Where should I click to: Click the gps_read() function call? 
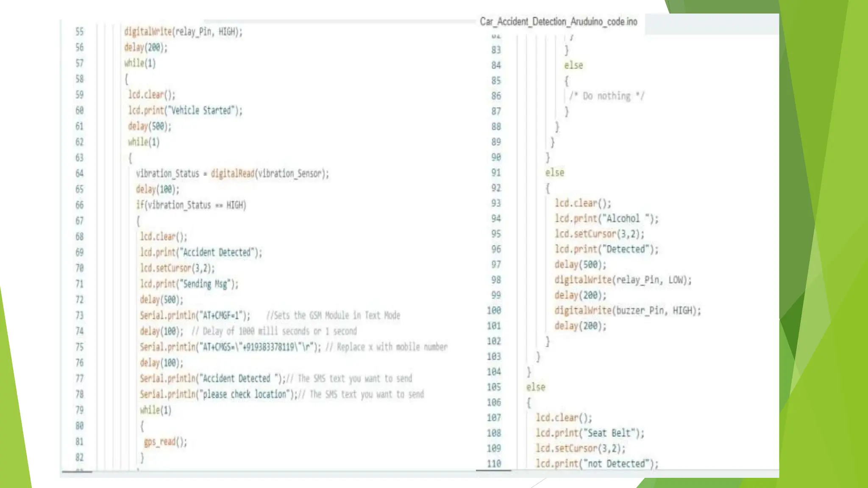165,442
